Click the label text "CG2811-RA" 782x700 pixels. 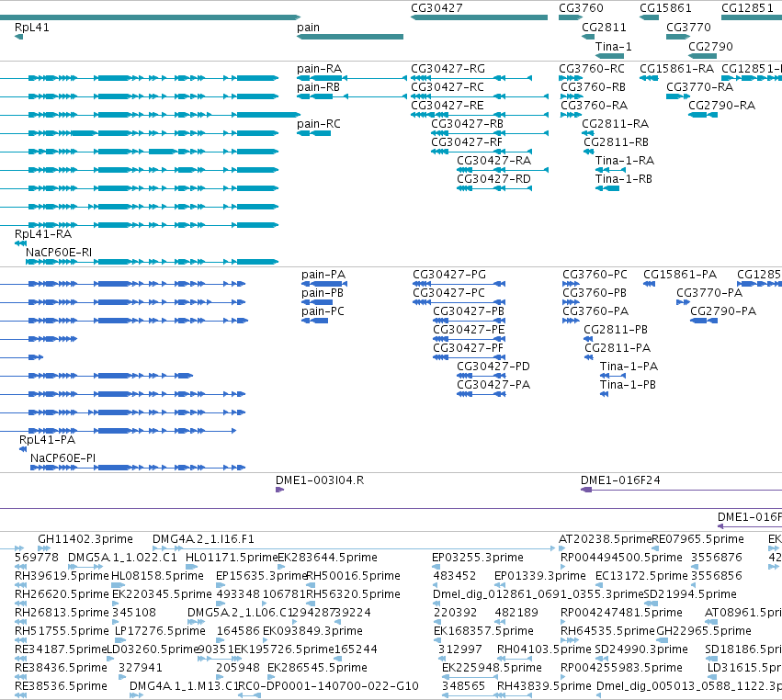point(616,124)
